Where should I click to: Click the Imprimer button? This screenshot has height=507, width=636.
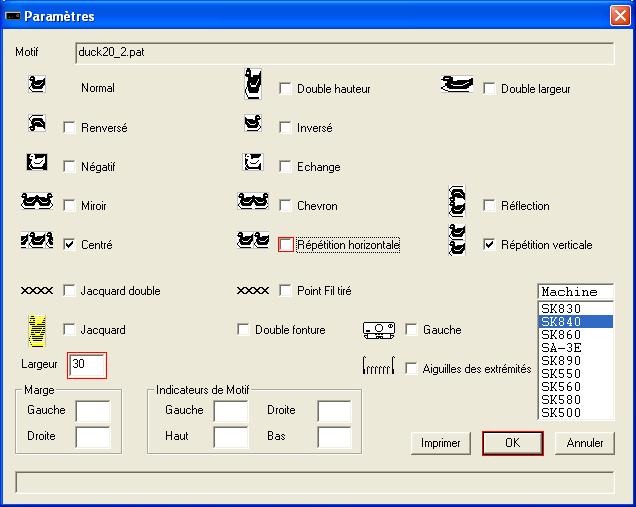point(440,443)
